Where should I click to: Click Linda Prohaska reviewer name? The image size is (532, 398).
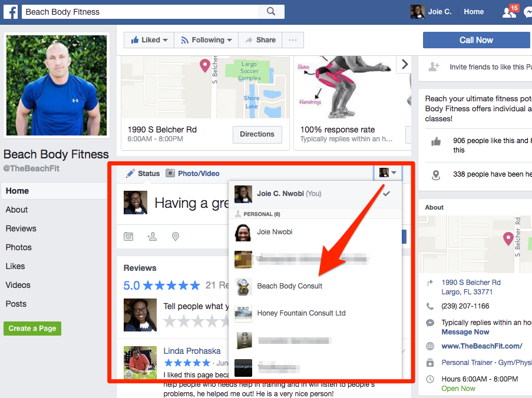click(191, 351)
